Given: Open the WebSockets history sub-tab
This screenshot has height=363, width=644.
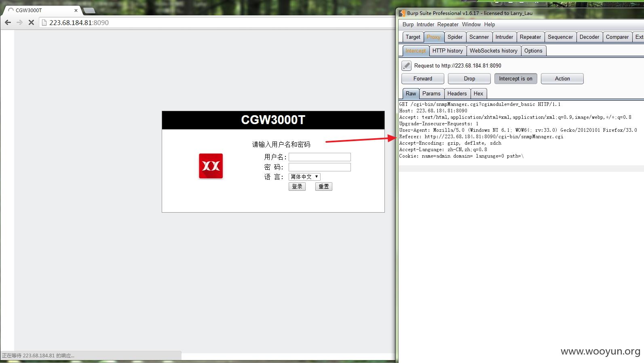Looking at the screenshot, I should click(494, 51).
